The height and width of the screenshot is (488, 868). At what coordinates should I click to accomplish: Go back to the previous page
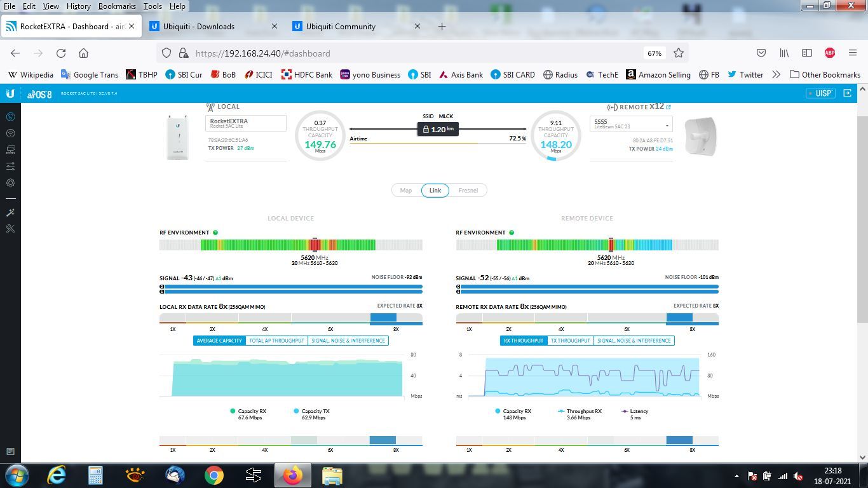click(x=15, y=53)
